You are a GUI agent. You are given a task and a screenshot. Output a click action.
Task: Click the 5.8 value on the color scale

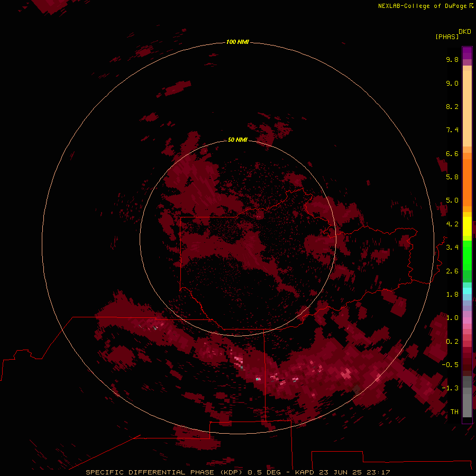[x=452, y=177]
